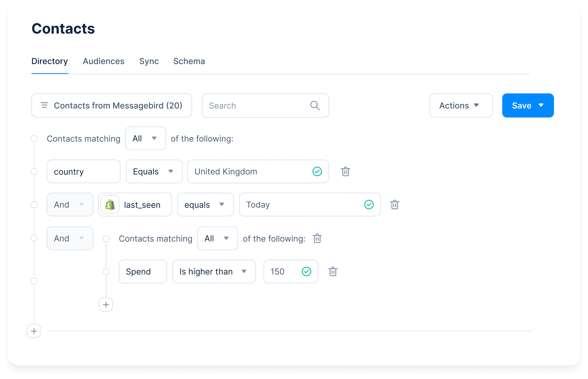Open the Schema tab

point(189,61)
